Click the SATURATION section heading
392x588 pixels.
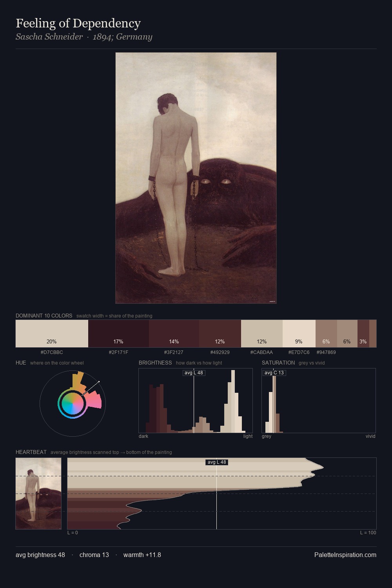[278, 363]
